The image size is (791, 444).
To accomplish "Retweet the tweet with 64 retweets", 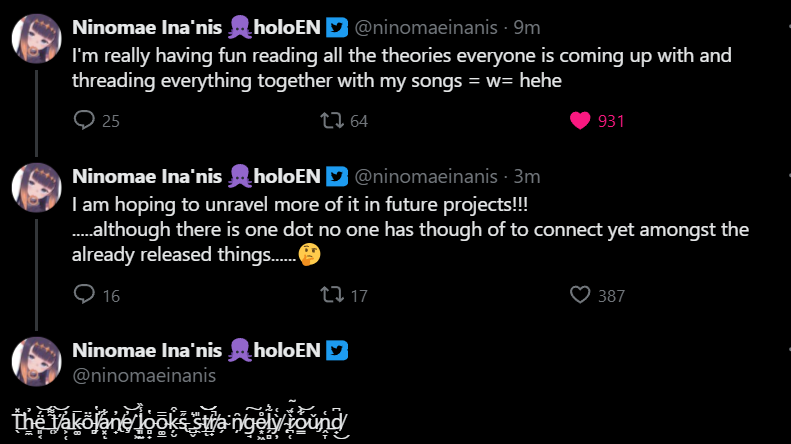I will [x=329, y=121].
